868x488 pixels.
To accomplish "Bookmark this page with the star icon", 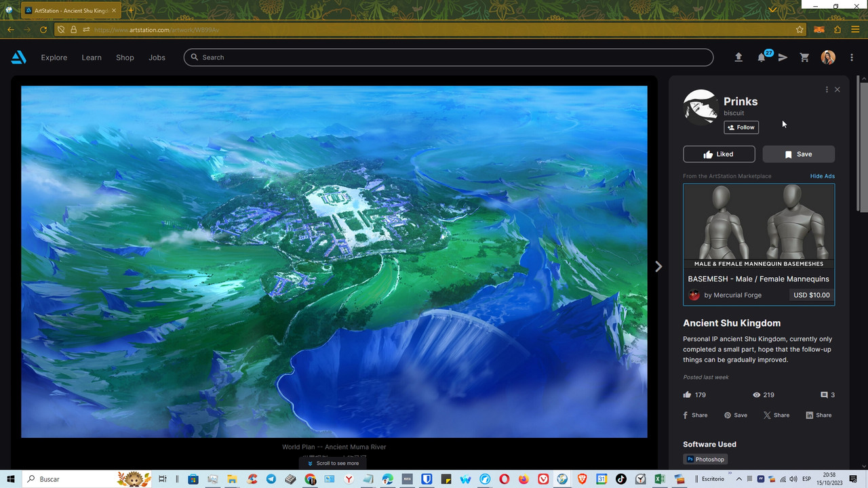I will 800,30.
